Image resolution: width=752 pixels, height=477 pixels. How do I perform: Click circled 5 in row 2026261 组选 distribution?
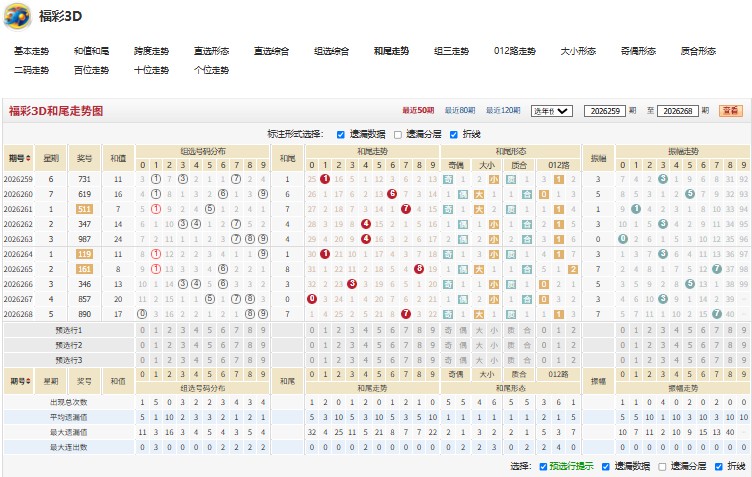point(210,209)
